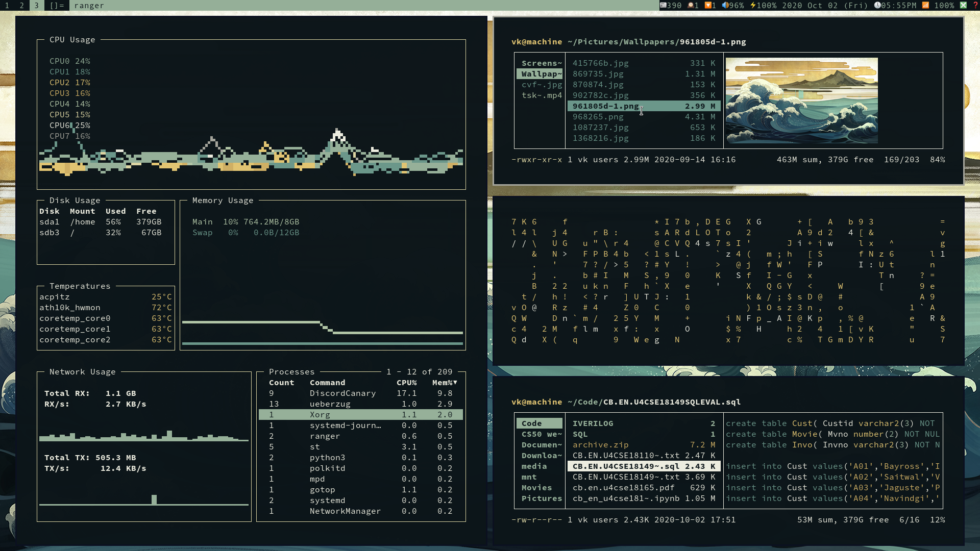Switch to workspace 3

click(x=36, y=6)
